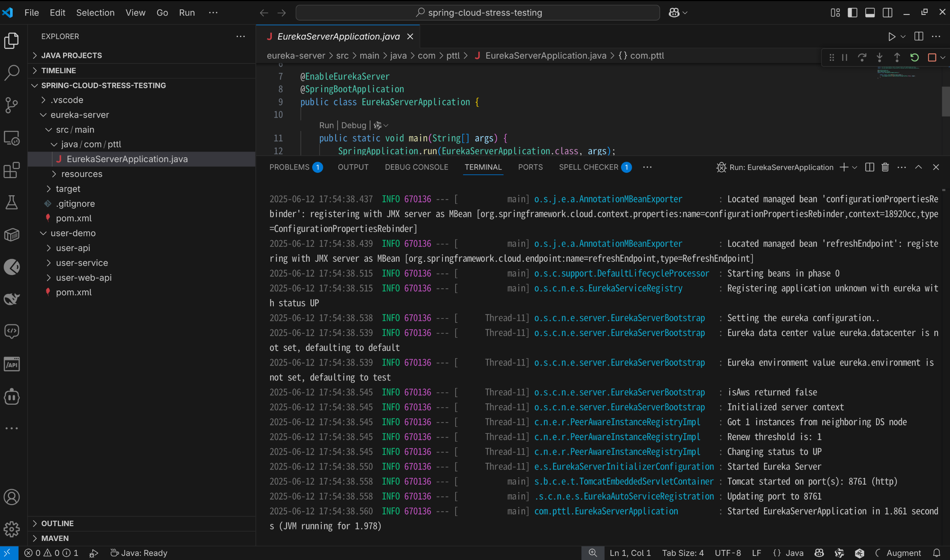The image size is (950, 560).
Task: Open new terminal launch profile dropdown
Action: [x=855, y=167]
